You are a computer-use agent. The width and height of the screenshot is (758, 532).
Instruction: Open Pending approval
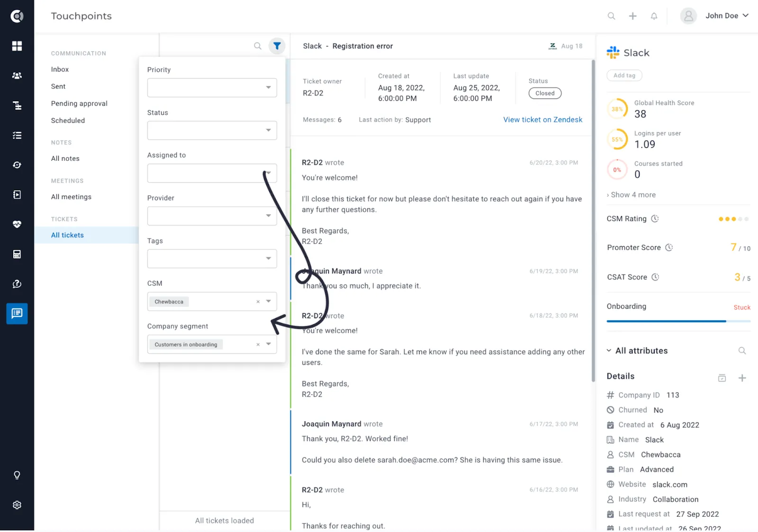coord(79,103)
